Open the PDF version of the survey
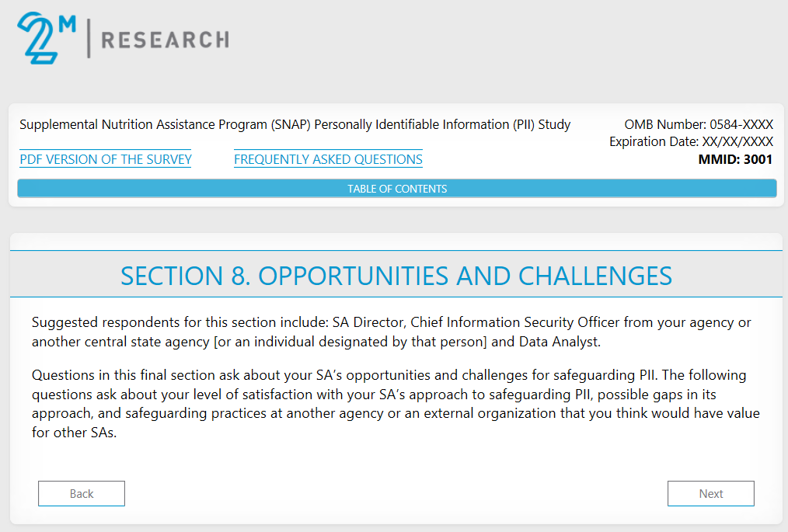The height and width of the screenshot is (532, 788). pyautogui.click(x=106, y=159)
